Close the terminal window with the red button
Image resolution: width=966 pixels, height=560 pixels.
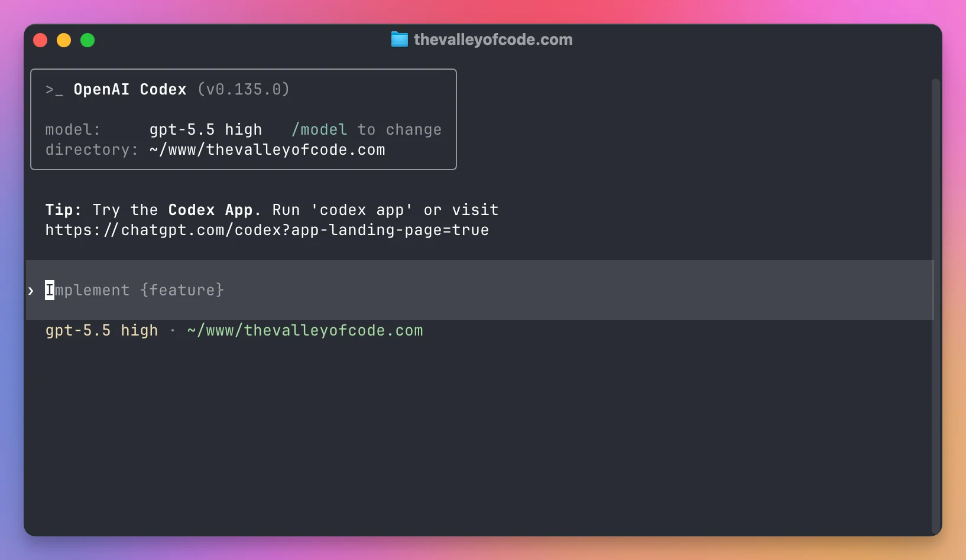pyautogui.click(x=40, y=40)
